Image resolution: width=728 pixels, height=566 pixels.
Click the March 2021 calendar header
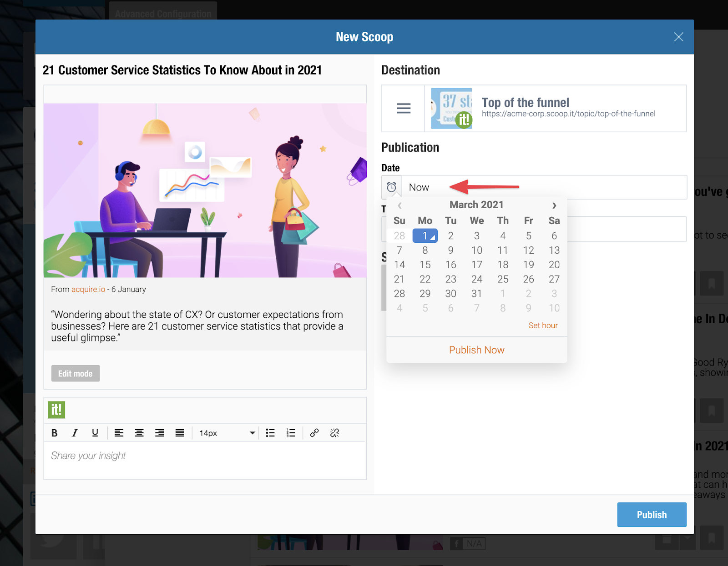(x=476, y=205)
